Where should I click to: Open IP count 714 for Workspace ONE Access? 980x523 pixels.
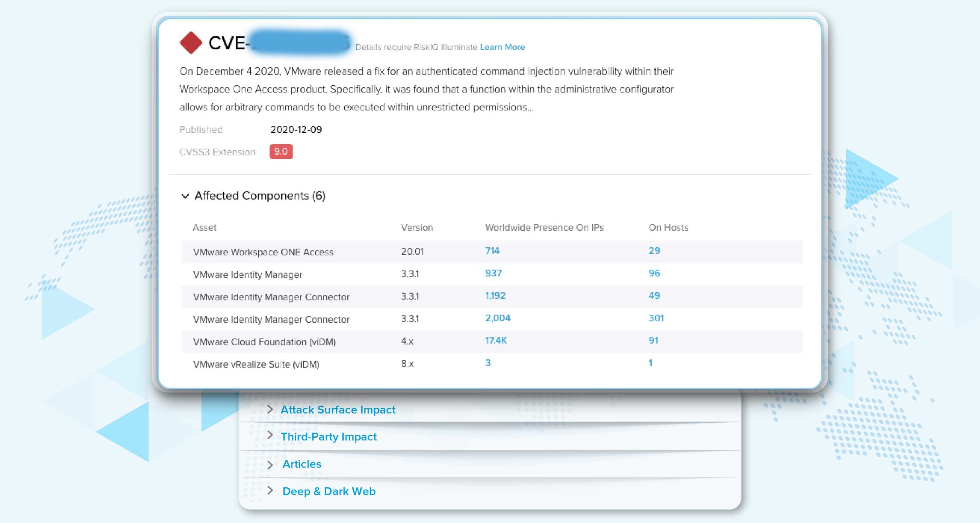492,251
